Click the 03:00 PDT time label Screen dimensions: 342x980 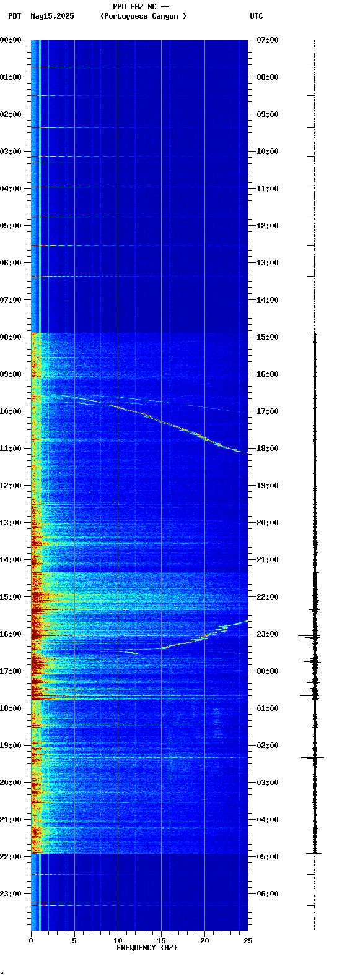pyautogui.click(x=11, y=152)
